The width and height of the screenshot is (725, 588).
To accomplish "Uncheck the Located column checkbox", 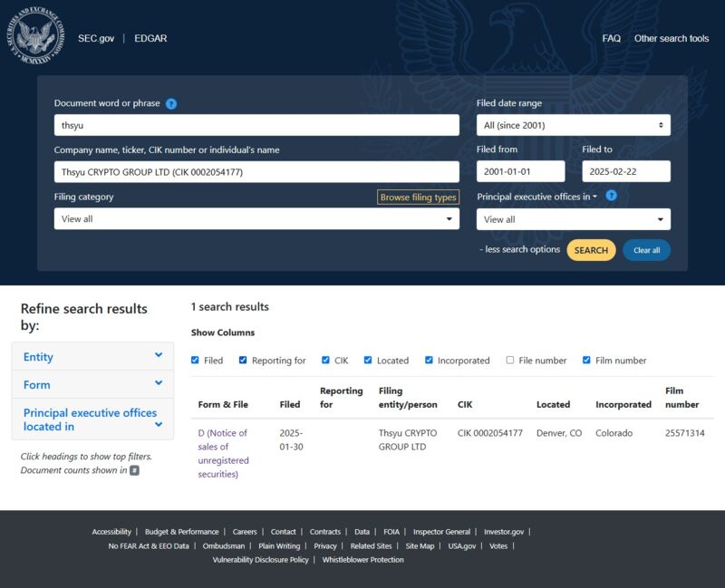I will (x=368, y=360).
